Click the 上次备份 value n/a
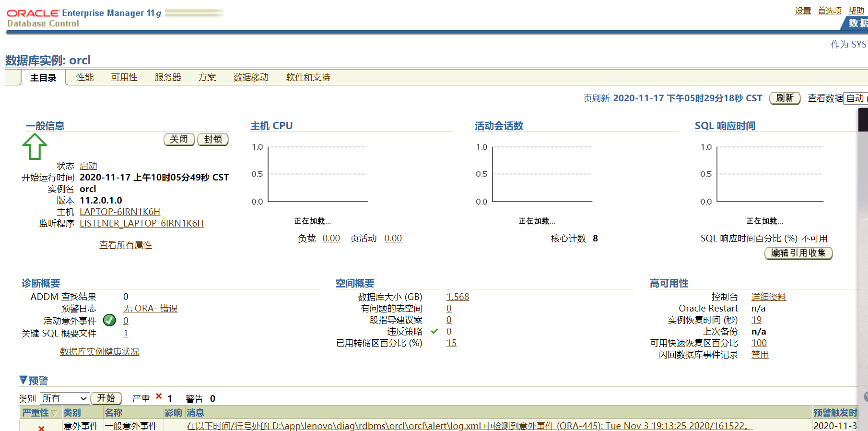The width and height of the screenshot is (868, 431). click(x=759, y=332)
